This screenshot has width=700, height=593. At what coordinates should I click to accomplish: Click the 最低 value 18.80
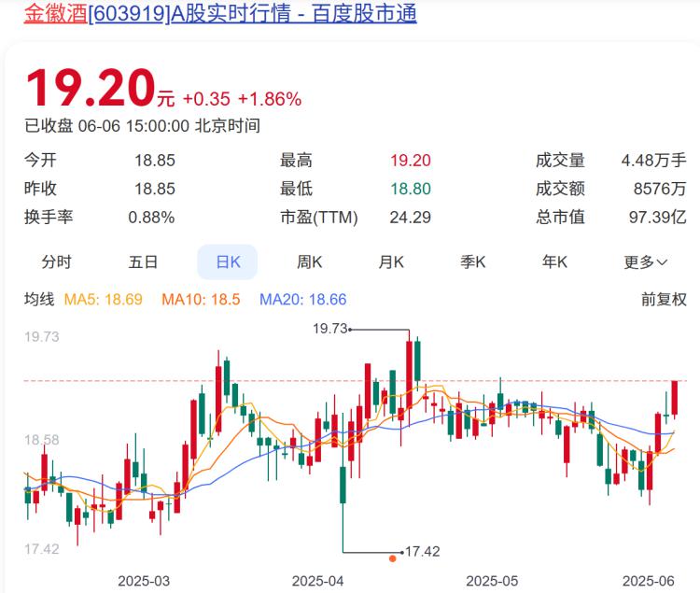(411, 189)
